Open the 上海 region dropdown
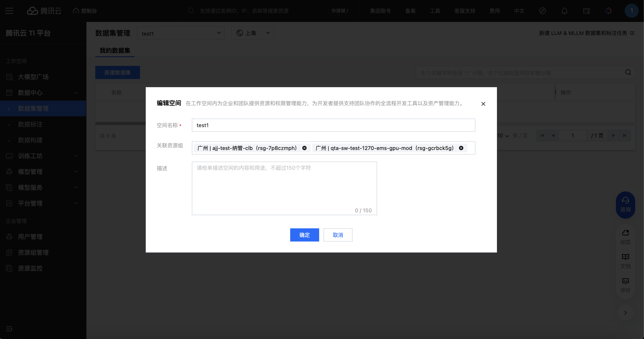The height and width of the screenshot is (339, 644). click(x=253, y=33)
